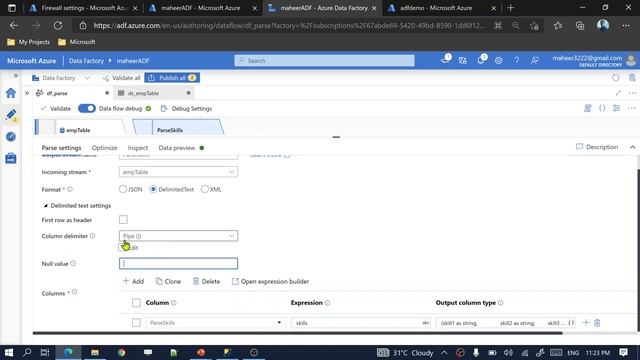This screenshot has height=360, width=640.
Task: Click the Description button
Action: pos(597,147)
